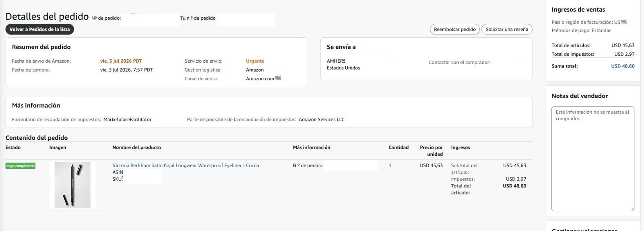Click unit price USD 45,63 in the table row
Viewport: 644px width, 231px height.
431,166
